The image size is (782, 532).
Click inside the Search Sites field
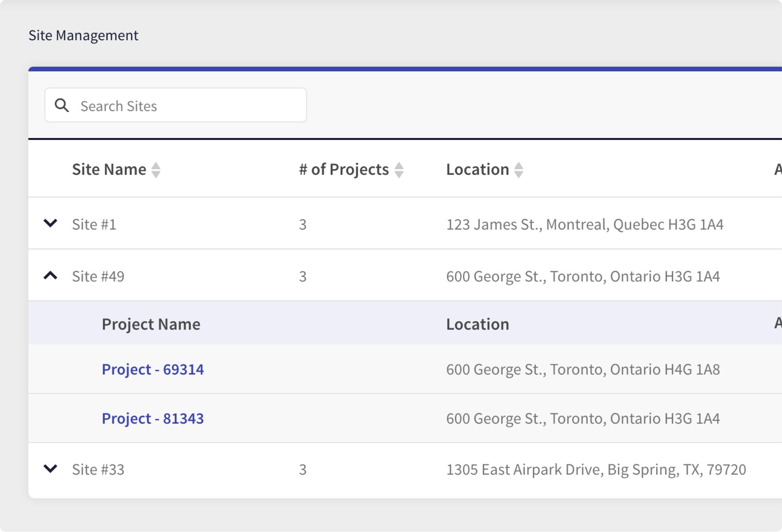175,105
